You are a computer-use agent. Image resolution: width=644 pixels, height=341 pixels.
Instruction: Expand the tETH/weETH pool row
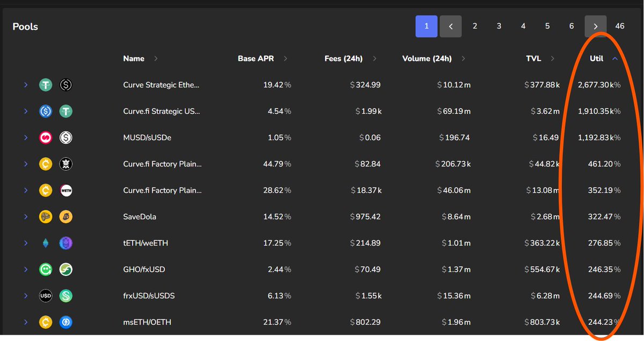click(x=25, y=243)
